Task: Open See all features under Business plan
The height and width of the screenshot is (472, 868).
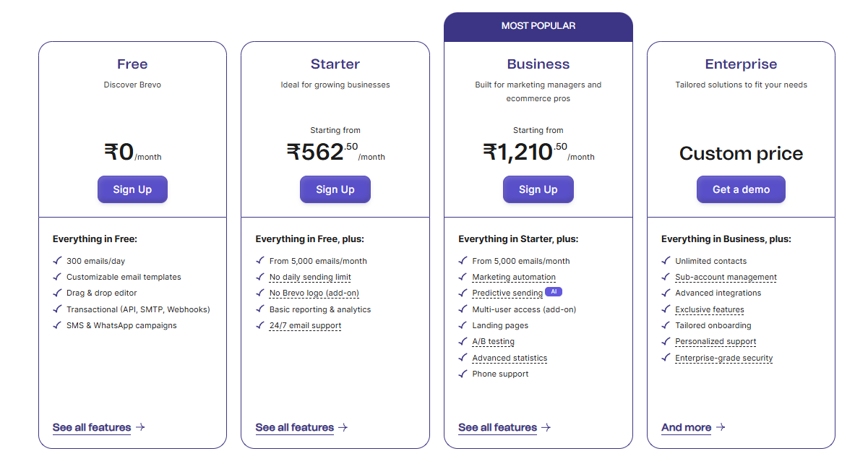Action: [497, 427]
